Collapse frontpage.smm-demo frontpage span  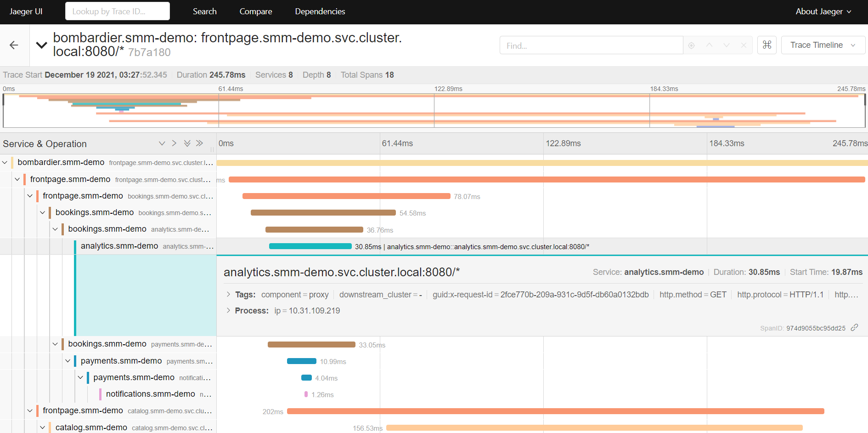click(x=17, y=179)
